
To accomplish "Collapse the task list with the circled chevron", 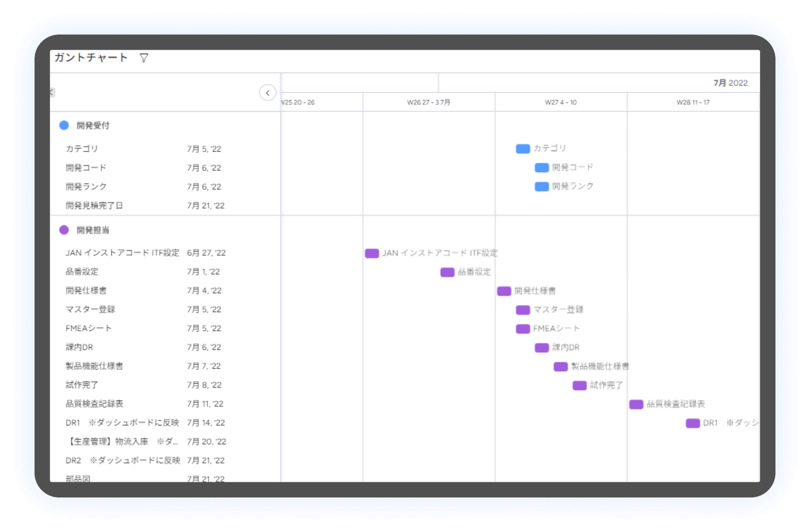I will (267, 93).
